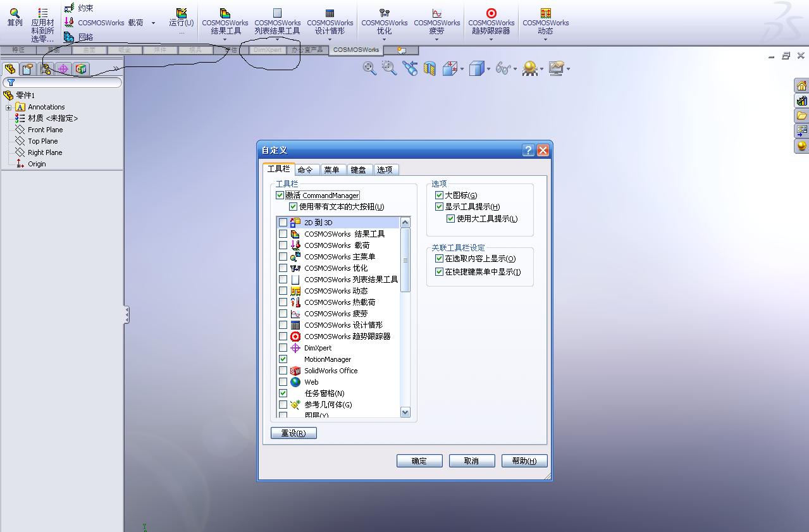
Task: Click the View Settings monitor icon
Action: click(x=557, y=68)
